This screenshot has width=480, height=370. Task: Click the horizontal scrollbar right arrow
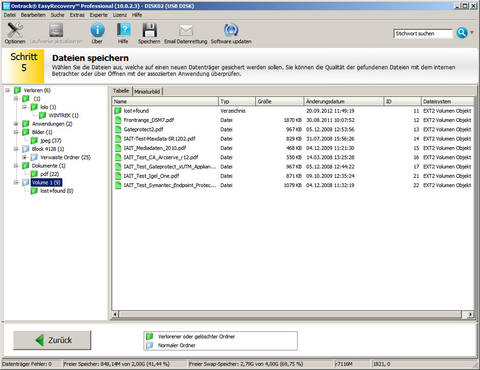click(x=469, y=314)
